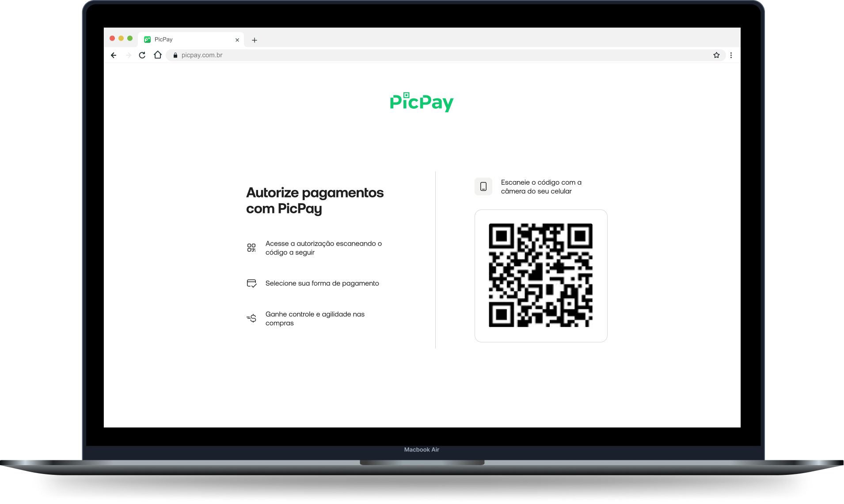
Task: Click the home icon in the browser toolbar
Action: 158,55
